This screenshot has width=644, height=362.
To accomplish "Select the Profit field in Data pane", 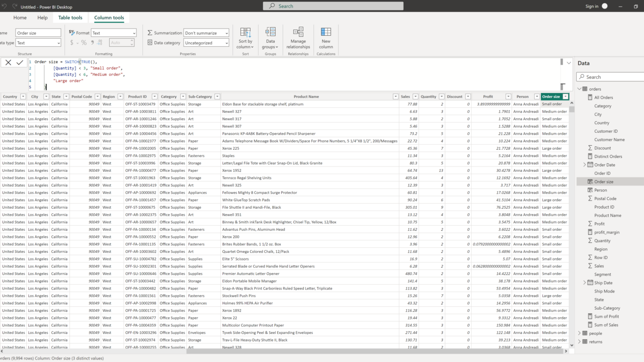I will coord(599,224).
